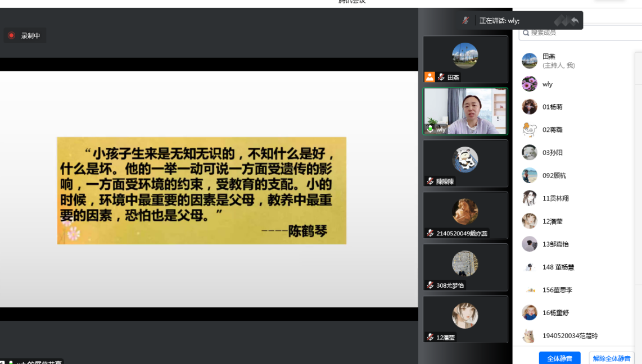Image resolution: width=642 pixels, height=364 pixels.
Task: Click 02蒋璐's cartoon avatar in member list
Action: 529,130
